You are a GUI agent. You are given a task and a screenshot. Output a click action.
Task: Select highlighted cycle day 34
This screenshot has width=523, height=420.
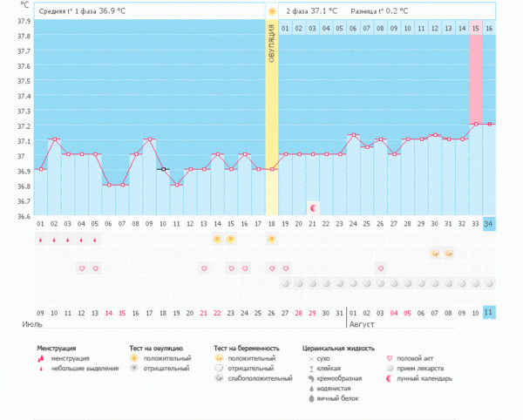tap(488, 224)
